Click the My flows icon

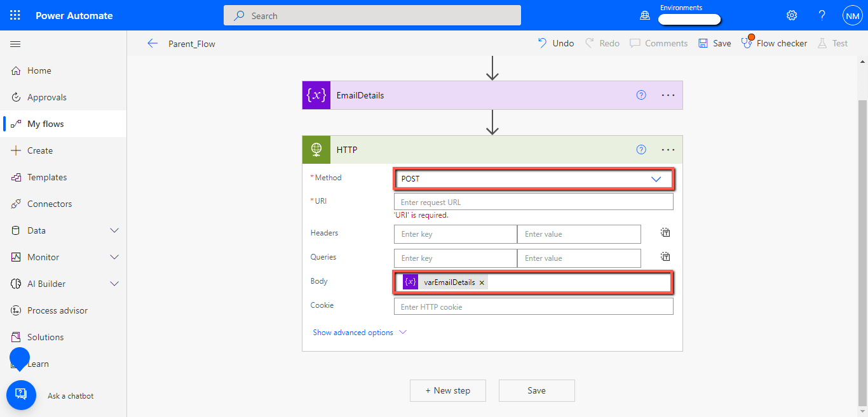17,124
